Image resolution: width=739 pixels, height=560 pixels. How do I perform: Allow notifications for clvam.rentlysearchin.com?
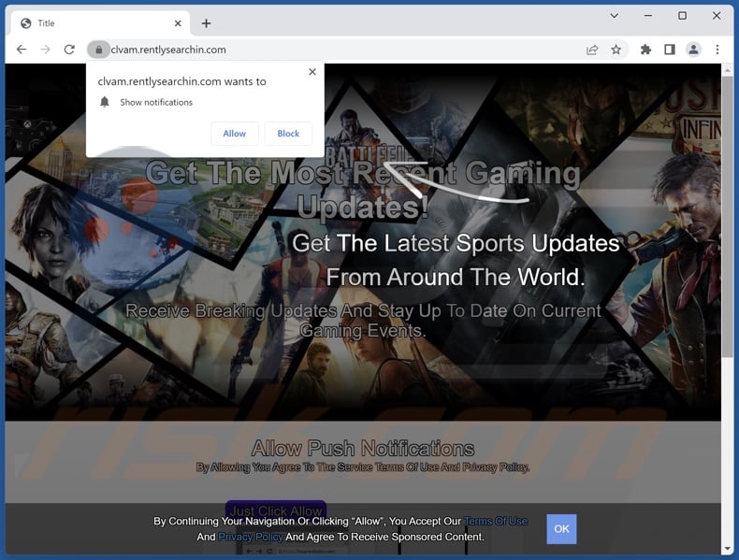pos(234,134)
